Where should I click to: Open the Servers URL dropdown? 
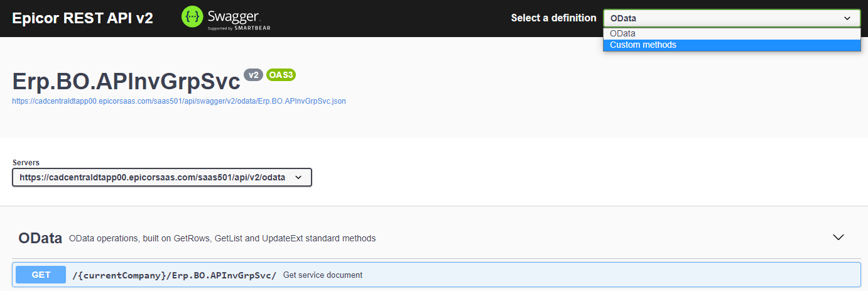(x=162, y=177)
